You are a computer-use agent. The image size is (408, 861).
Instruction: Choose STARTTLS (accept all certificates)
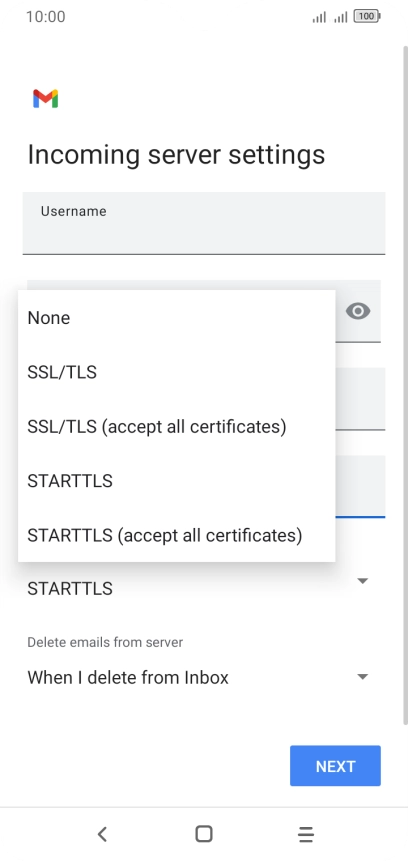tap(177, 535)
